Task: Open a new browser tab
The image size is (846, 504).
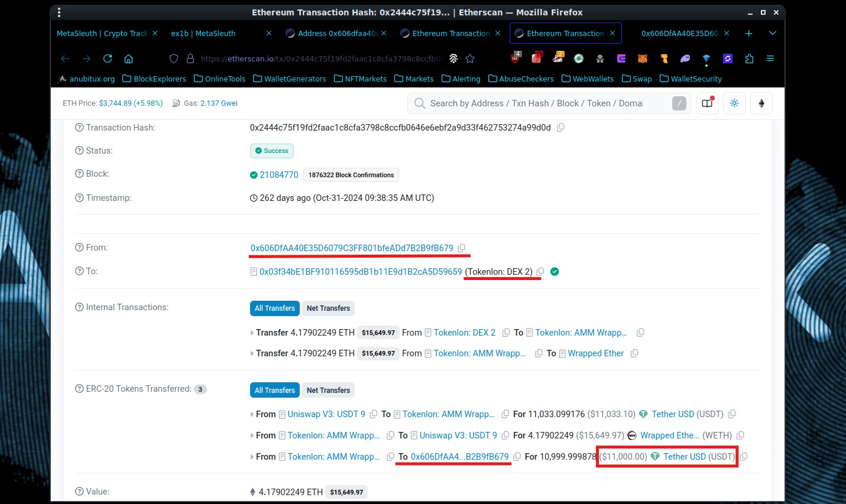Action: click(x=749, y=34)
